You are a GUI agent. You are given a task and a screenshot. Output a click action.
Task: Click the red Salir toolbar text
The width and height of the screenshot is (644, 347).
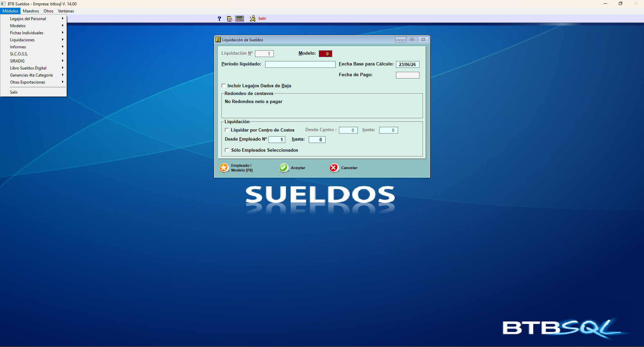tap(262, 19)
